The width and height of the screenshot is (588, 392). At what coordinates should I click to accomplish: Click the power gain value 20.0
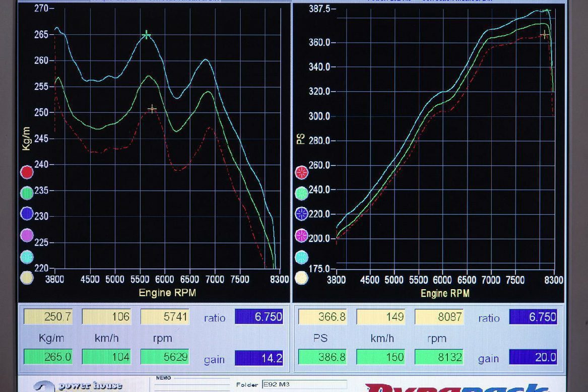pyautogui.click(x=533, y=358)
